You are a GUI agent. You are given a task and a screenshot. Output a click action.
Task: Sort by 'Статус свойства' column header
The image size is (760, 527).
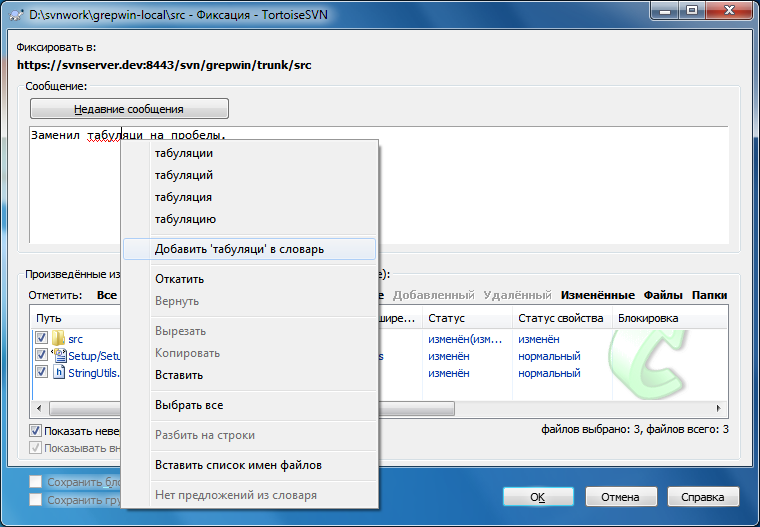coord(562,319)
